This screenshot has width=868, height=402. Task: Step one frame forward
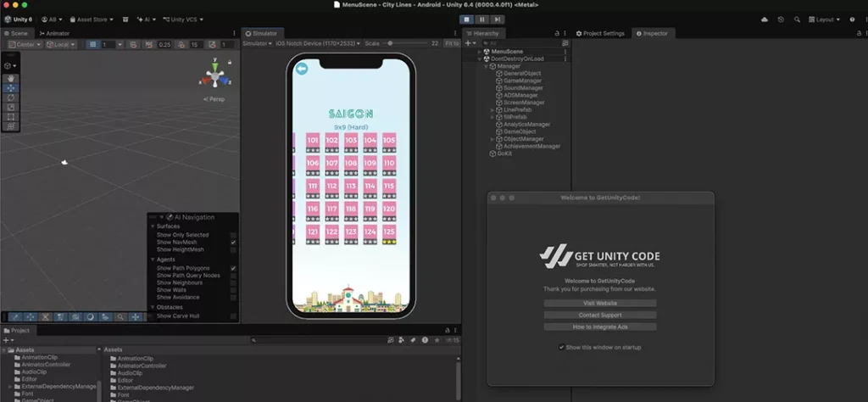click(497, 20)
